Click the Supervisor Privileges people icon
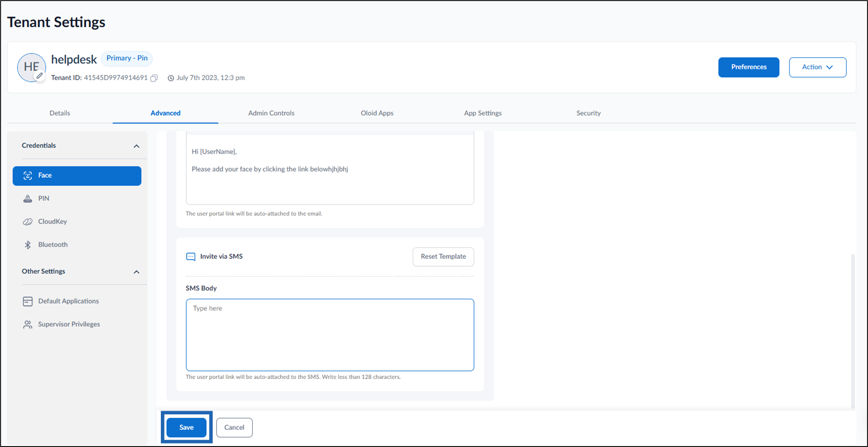This screenshot has width=868, height=447. coord(28,324)
